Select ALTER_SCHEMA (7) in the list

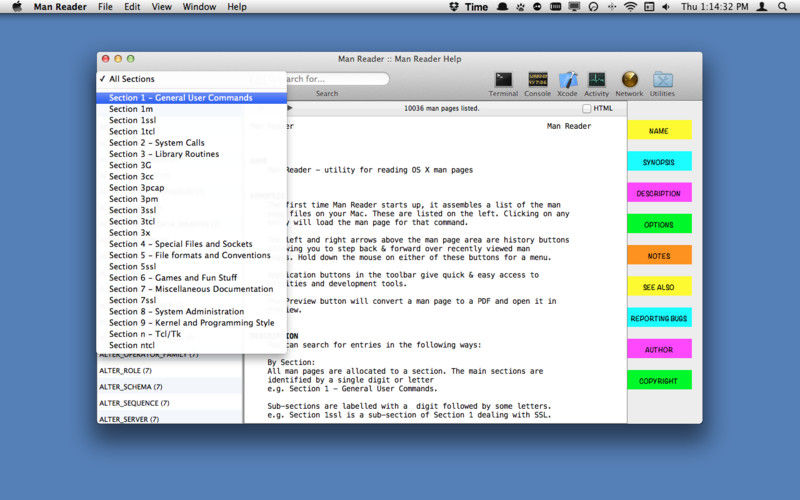point(170,387)
